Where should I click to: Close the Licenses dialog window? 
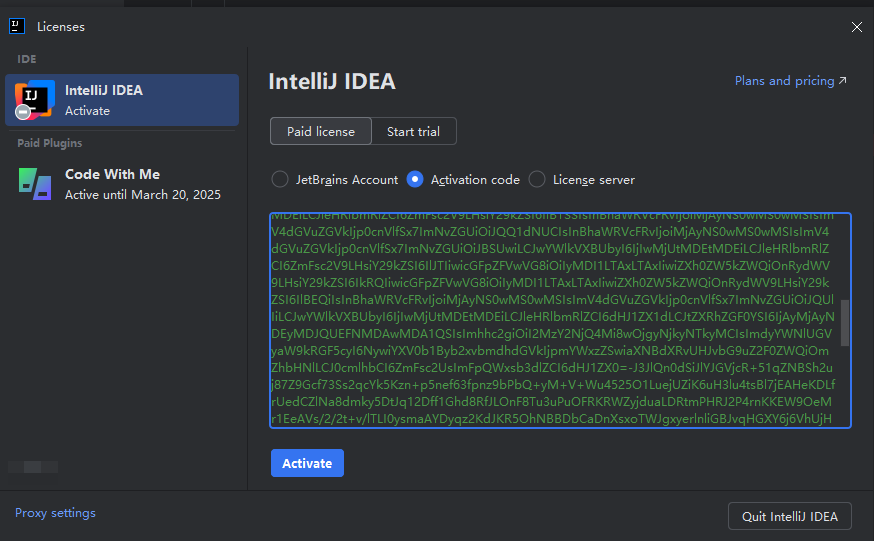pos(856,27)
